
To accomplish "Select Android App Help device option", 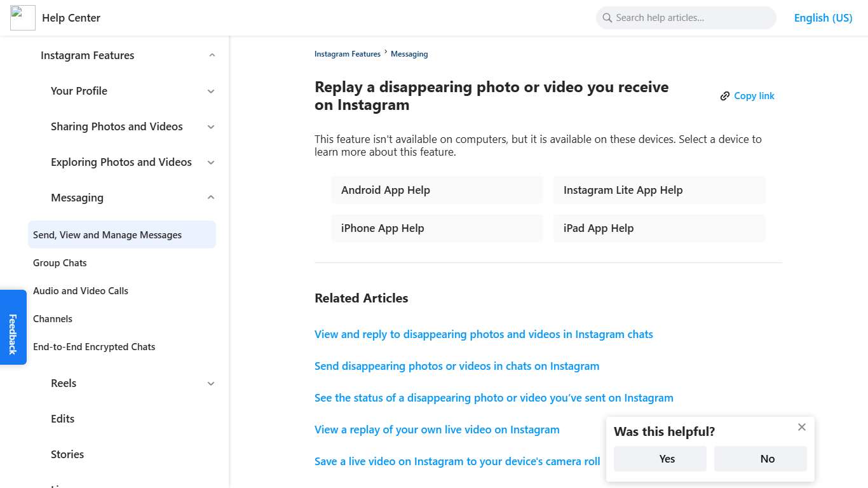I will point(437,189).
